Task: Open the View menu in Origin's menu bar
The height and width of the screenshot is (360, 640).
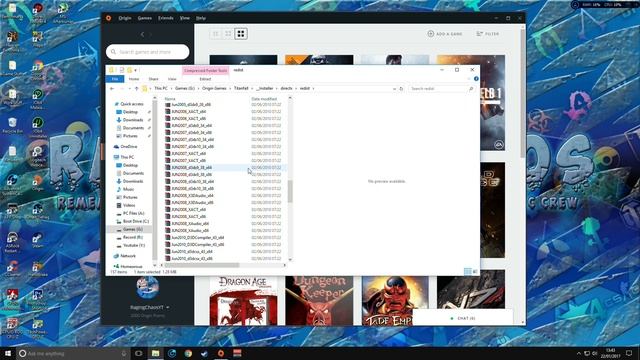Action: (185, 18)
